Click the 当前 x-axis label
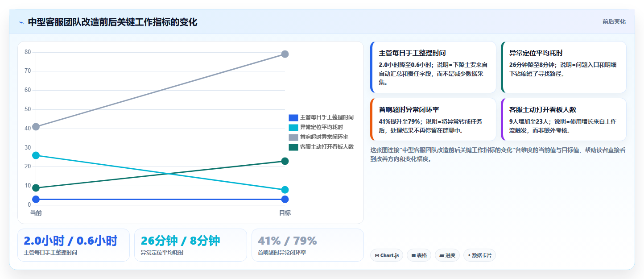This screenshot has height=279, width=644. click(x=36, y=213)
